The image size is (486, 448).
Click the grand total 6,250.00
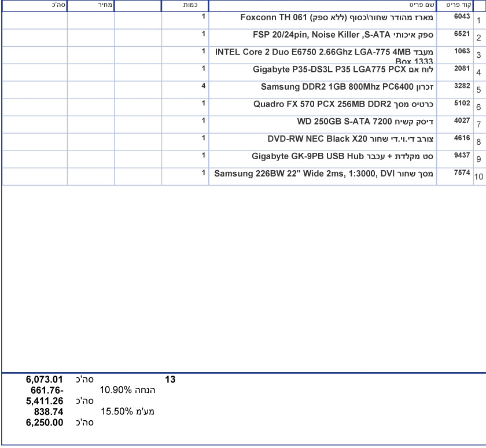click(45, 423)
